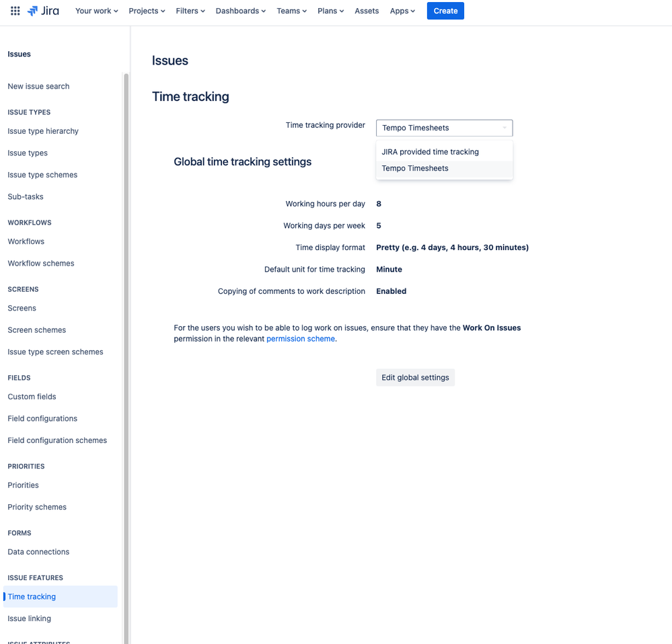Image resolution: width=672 pixels, height=644 pixels.
Task: Open Issue type hierarchy page
Action: coord(43,131)
